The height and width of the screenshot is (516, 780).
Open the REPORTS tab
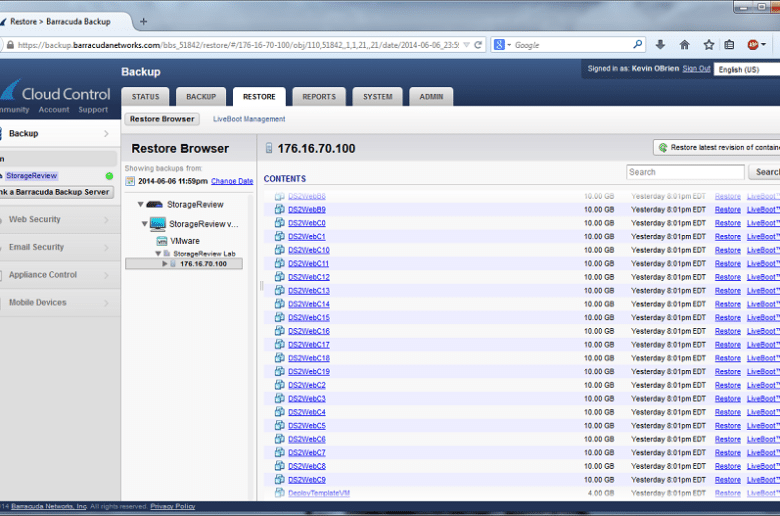click(319, 97)
